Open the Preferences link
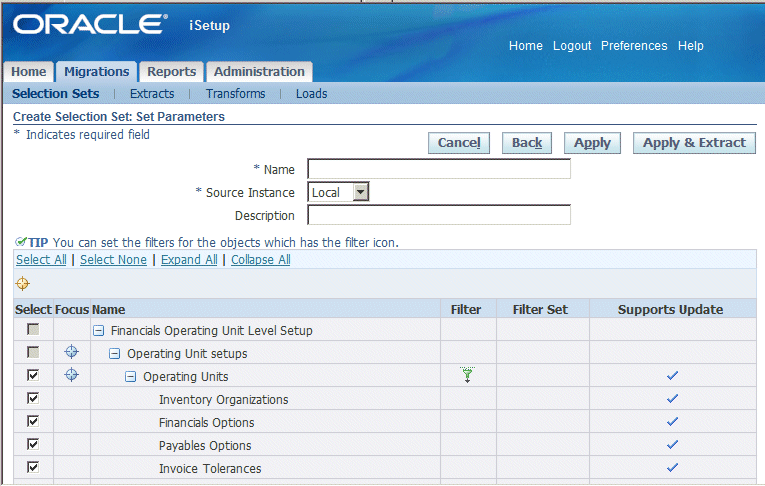Image resolution: width=765 pixels, height=486 pixels. click(634, 46)
